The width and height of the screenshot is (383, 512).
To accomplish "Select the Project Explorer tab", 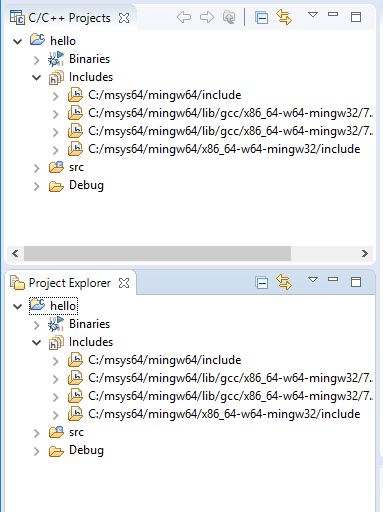I will 70,283.
